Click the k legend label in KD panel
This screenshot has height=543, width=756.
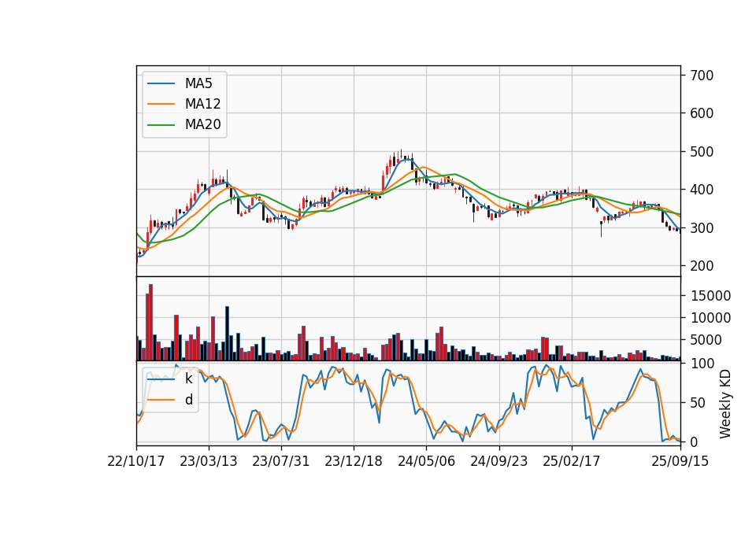pos(188,379)
